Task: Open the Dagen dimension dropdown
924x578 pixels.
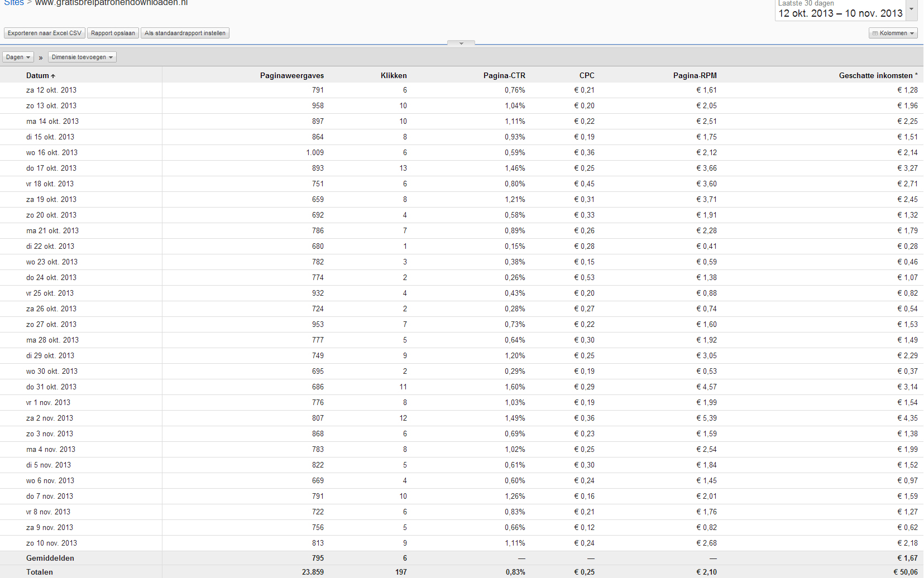Action: 18,57
